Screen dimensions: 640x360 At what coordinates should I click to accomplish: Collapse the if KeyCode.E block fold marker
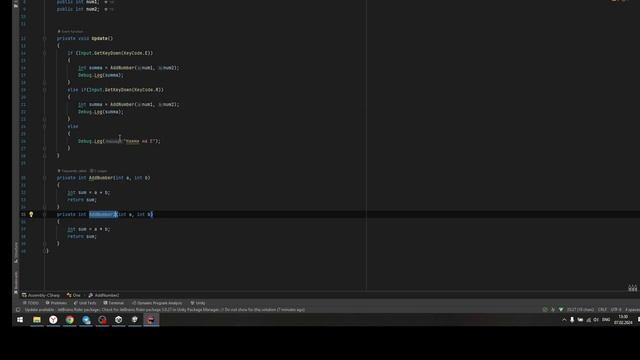44,53
